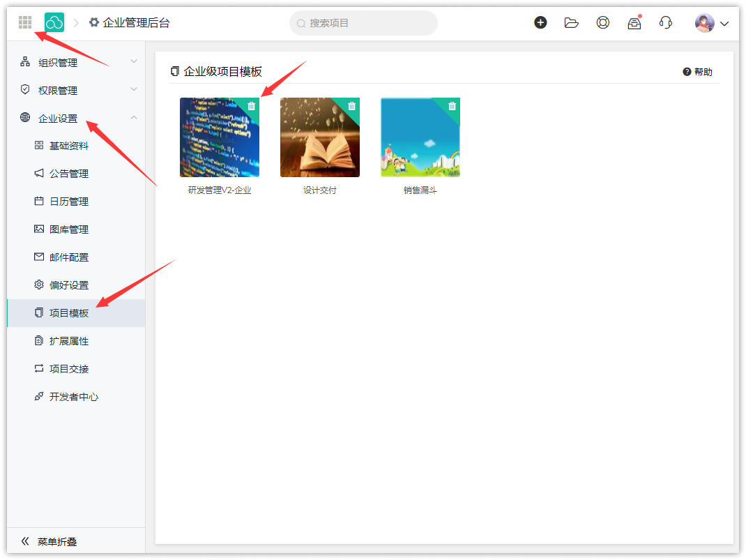Go to 邮件配置 in the sidebar
The image size is (746, 560).
point(69,257)
